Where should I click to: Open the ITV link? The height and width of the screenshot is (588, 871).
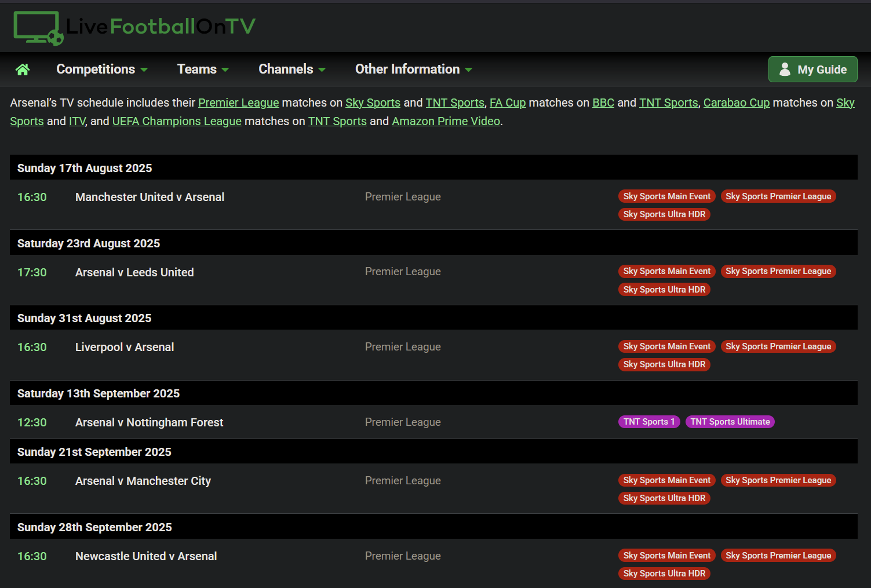coord(77,121)
